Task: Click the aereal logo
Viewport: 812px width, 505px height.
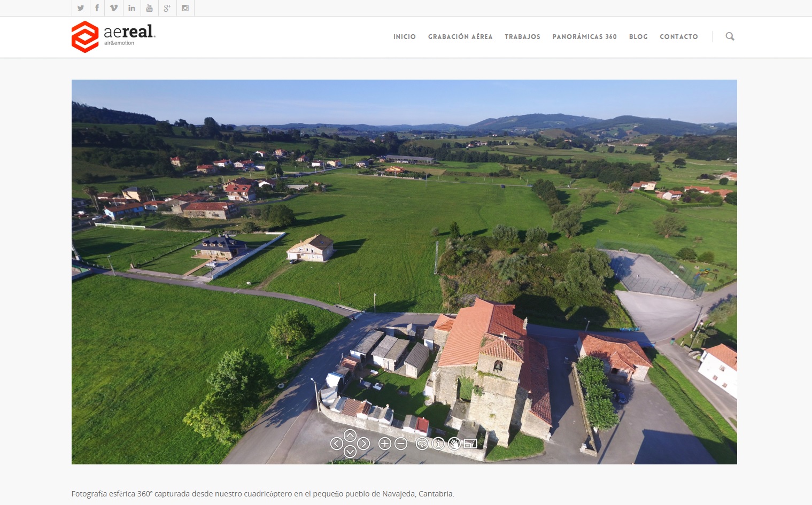Action: tap(113, 36)
